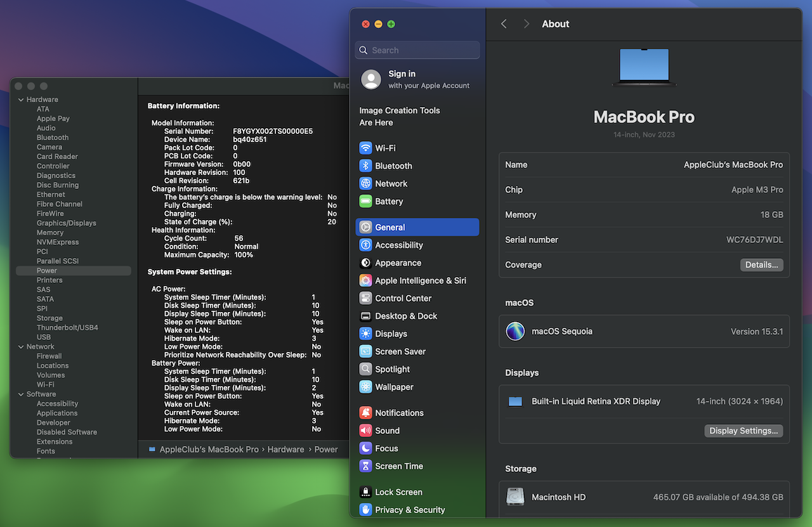Open Spotlight settings icon
This screenshot has width=812, height=527.
pos(365,369)
